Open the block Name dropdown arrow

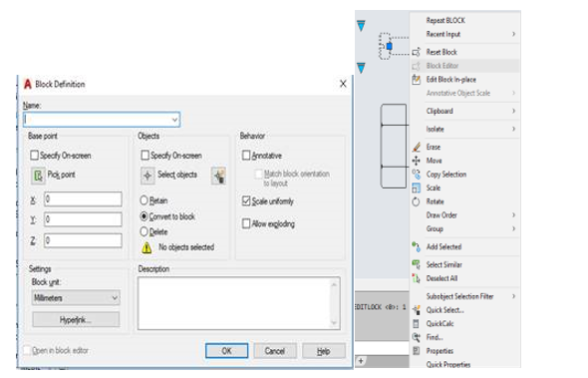tap(174, 120)
